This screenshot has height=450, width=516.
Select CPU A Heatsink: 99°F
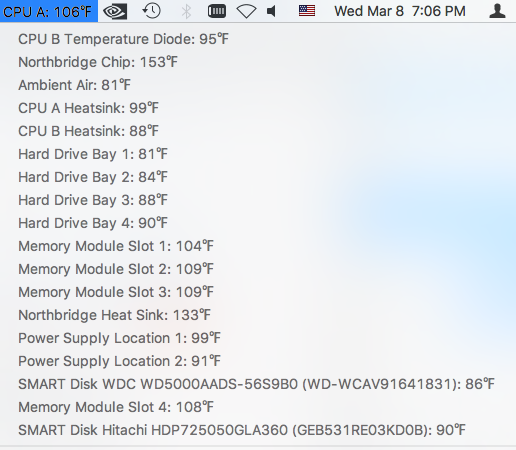pos(258,108)
